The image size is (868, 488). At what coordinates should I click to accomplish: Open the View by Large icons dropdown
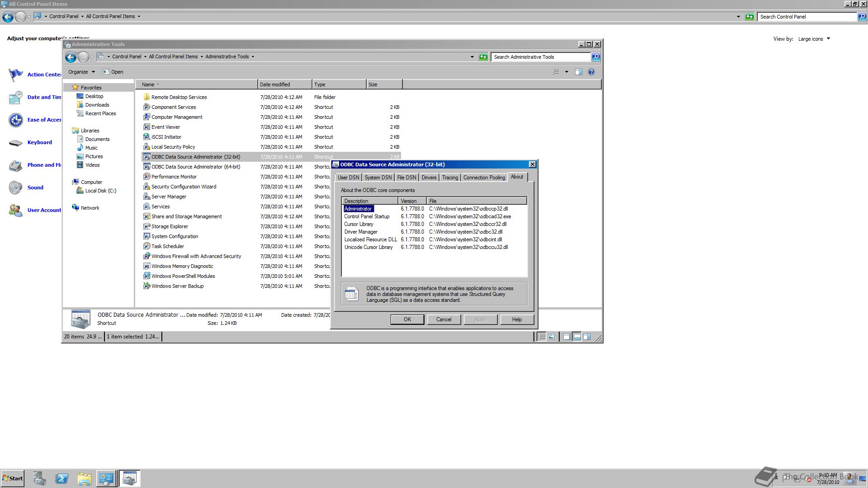point(814,39)
